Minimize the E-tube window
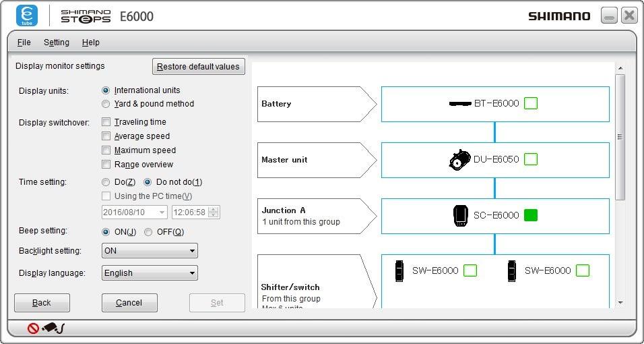This screenshot has width=644, height=344. (609, 16)
